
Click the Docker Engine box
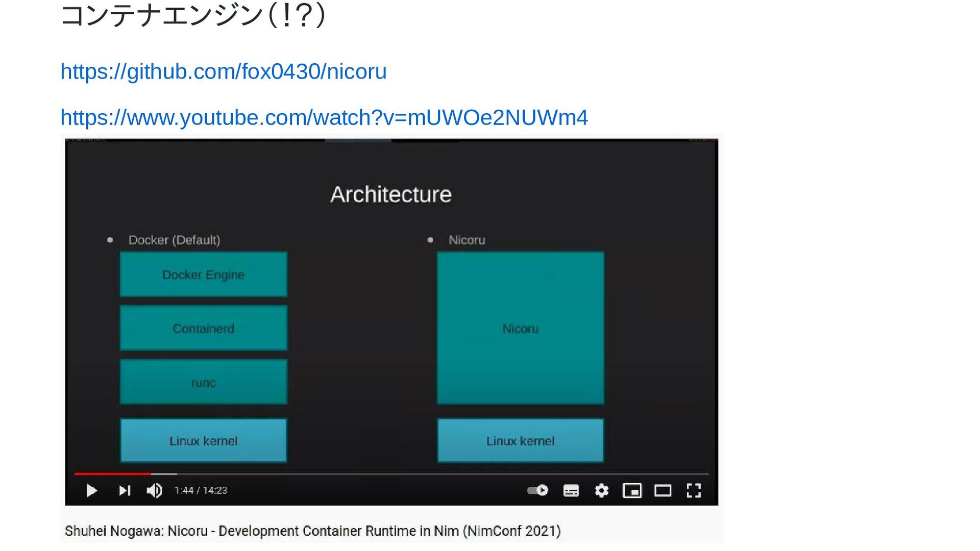(204, 274)
